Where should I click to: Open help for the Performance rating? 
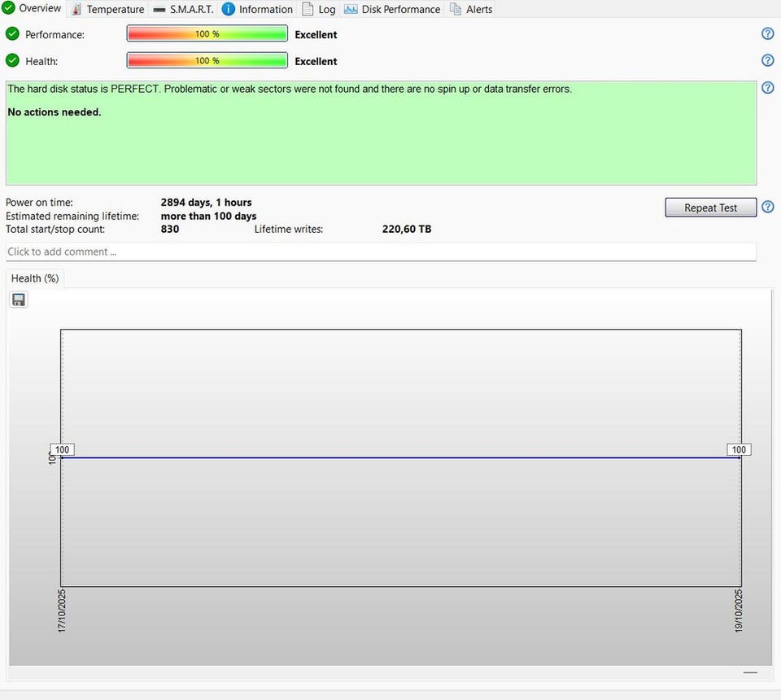click(x=767, y=34)
